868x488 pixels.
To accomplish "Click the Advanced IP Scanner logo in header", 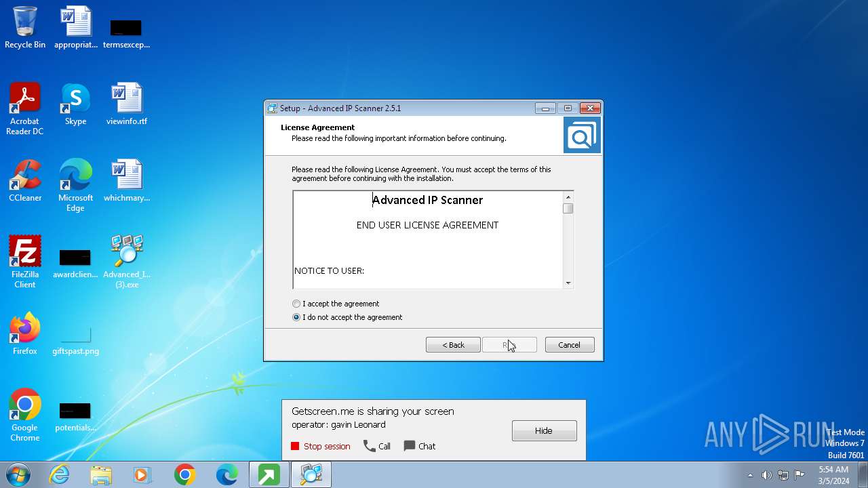I will point(582,135).
